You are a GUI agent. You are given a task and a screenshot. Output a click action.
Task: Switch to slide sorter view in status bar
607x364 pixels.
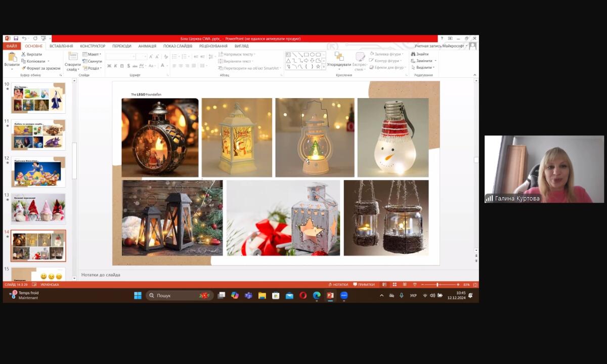(395, 285)
